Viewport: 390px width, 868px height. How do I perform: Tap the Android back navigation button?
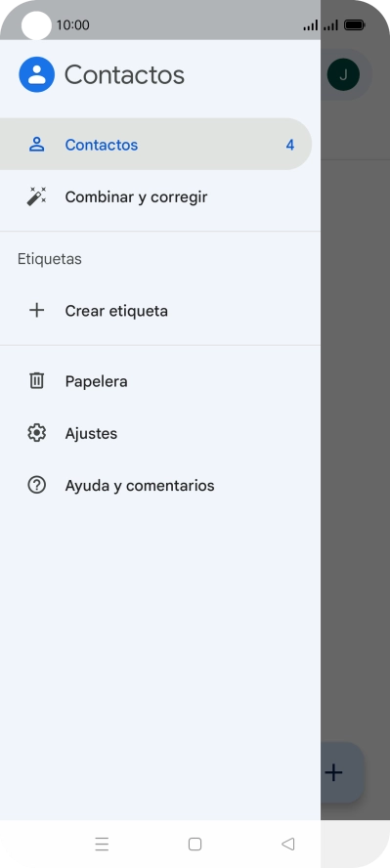point(287,844)
